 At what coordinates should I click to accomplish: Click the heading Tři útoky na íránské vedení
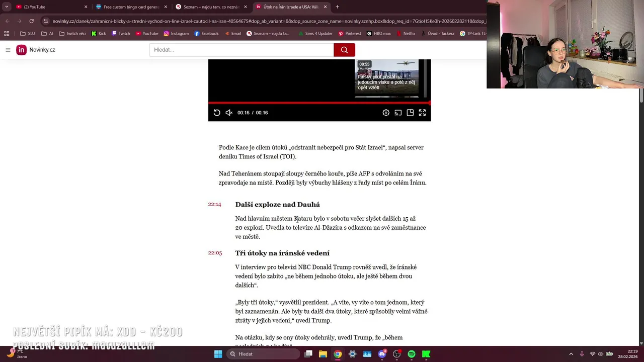(282, 253)
